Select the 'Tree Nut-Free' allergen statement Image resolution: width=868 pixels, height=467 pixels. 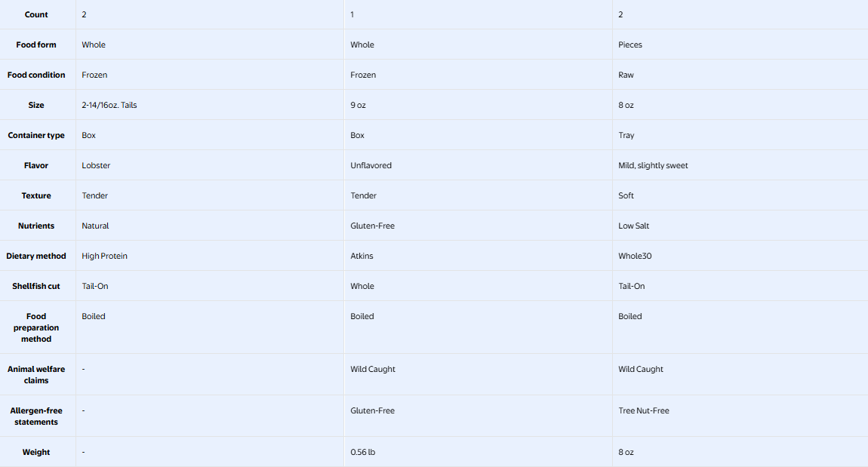click(644, 410)
